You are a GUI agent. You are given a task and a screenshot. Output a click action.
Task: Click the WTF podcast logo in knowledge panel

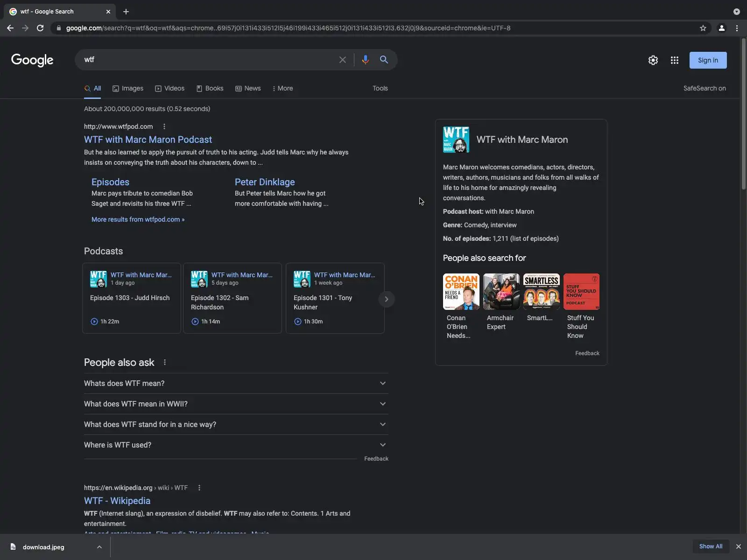(456, 140)
